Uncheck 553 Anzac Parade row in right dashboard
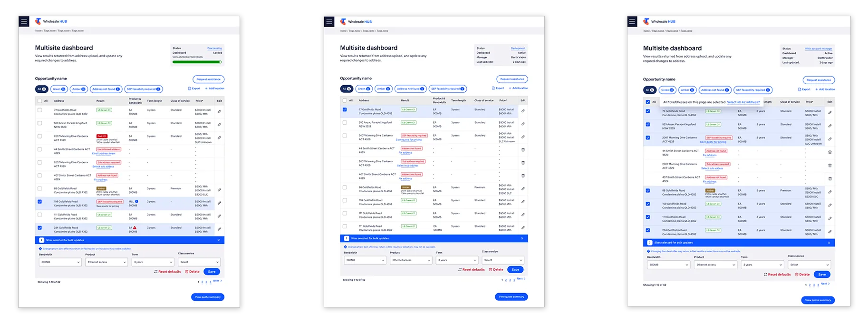This screenshot has width=868, height=325. coord(648,125)
